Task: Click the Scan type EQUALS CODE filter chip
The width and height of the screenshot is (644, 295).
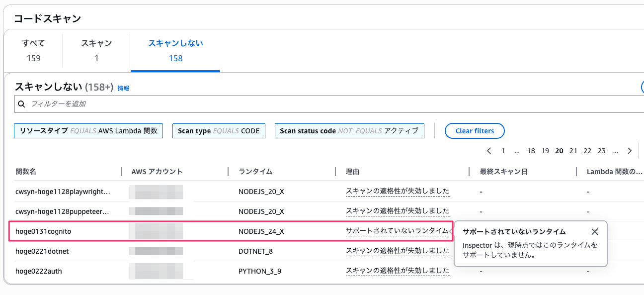Action: coord(219,131)
